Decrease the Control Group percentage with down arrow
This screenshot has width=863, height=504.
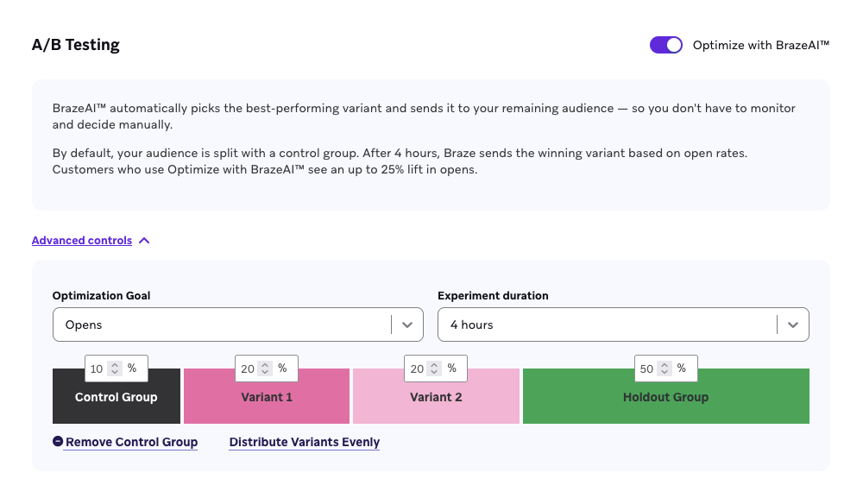(115, 373)
